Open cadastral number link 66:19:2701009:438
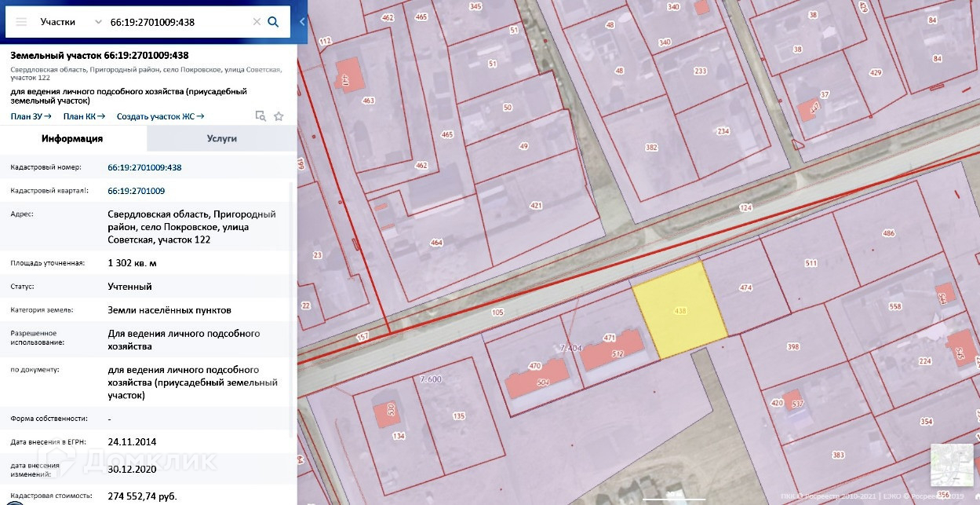Screen dimensions: 980x505 [144, 167]
